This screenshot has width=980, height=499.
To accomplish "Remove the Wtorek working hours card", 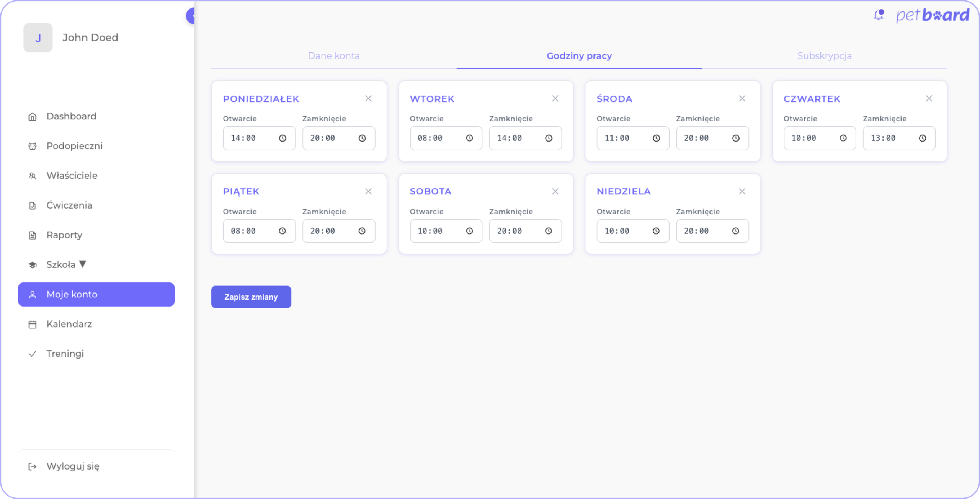I will click(x=555, y=99).
